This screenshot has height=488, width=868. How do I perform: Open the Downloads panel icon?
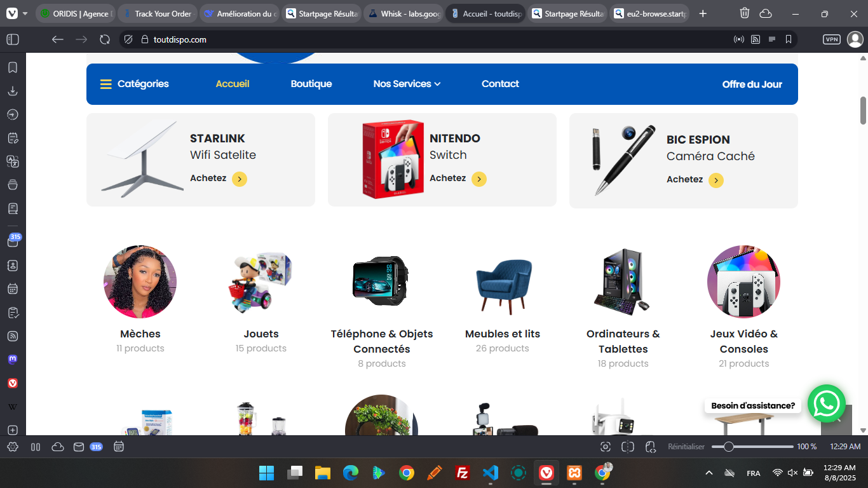click(13, 91)
